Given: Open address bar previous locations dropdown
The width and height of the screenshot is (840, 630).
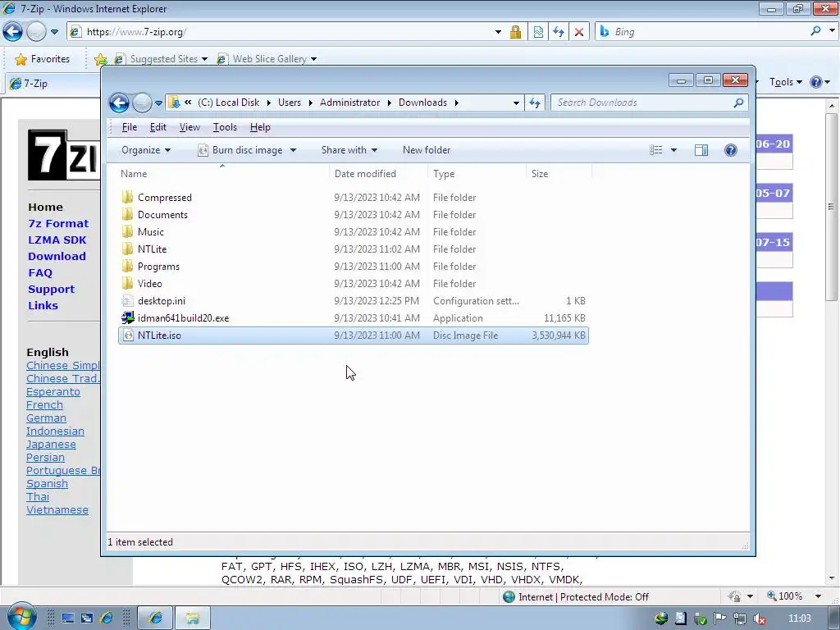Looking at the screenshot, I should 516,103.
